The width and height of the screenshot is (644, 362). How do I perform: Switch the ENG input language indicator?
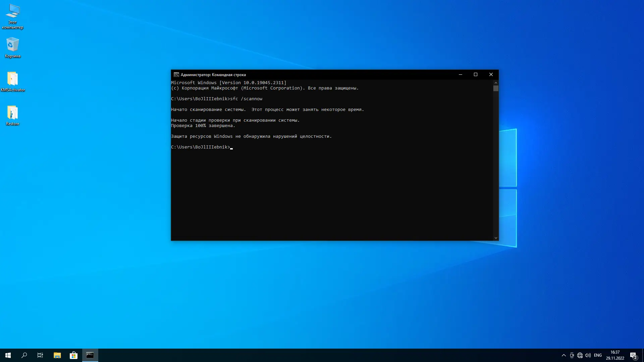click(598, 355)
